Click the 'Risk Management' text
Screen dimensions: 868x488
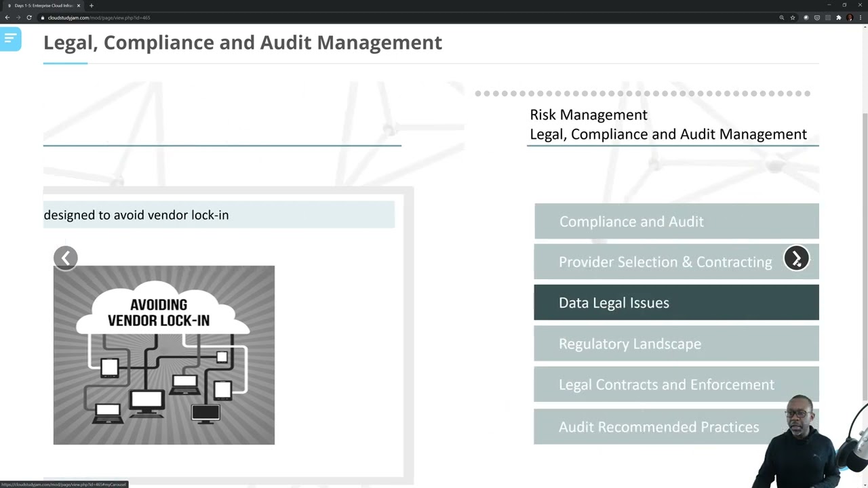pos(589,115)
